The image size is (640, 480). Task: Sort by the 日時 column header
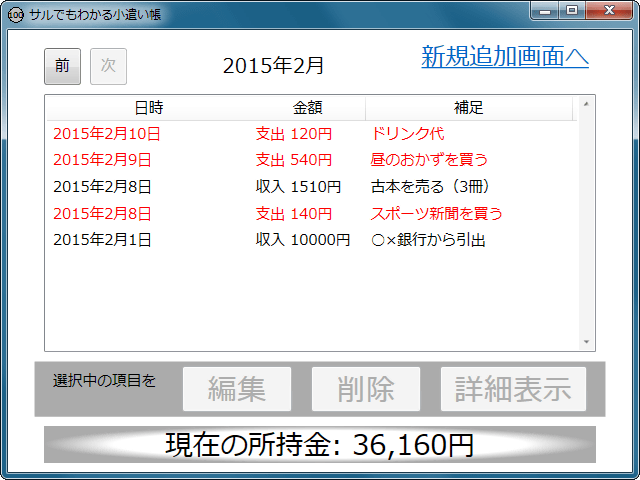click(149, 108)
